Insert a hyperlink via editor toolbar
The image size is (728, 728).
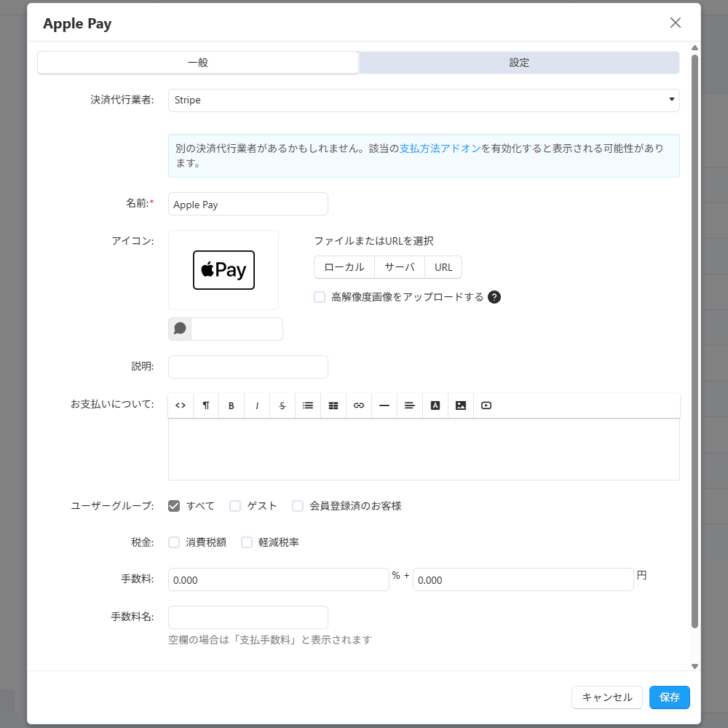pos(359,405)
